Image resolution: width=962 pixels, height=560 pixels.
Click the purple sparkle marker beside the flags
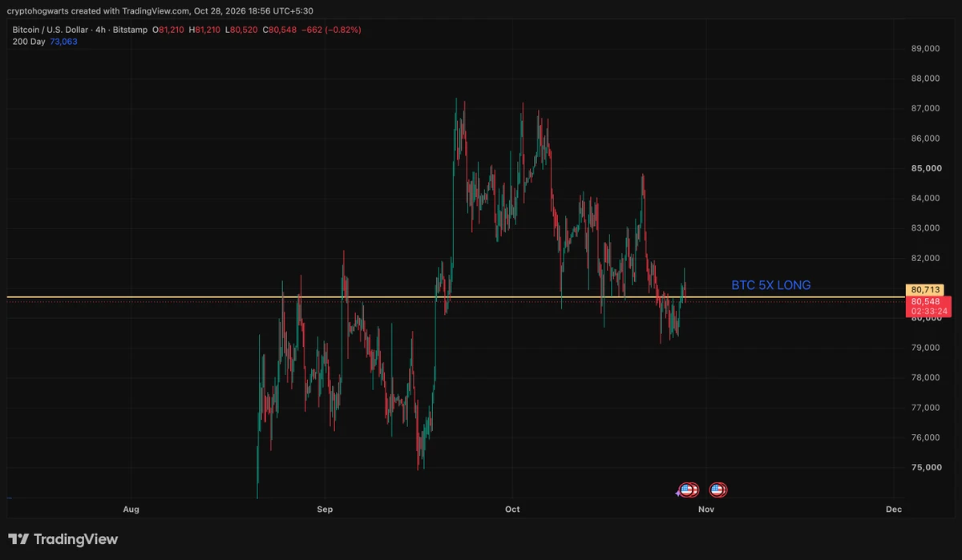click(x=678, y=494)
